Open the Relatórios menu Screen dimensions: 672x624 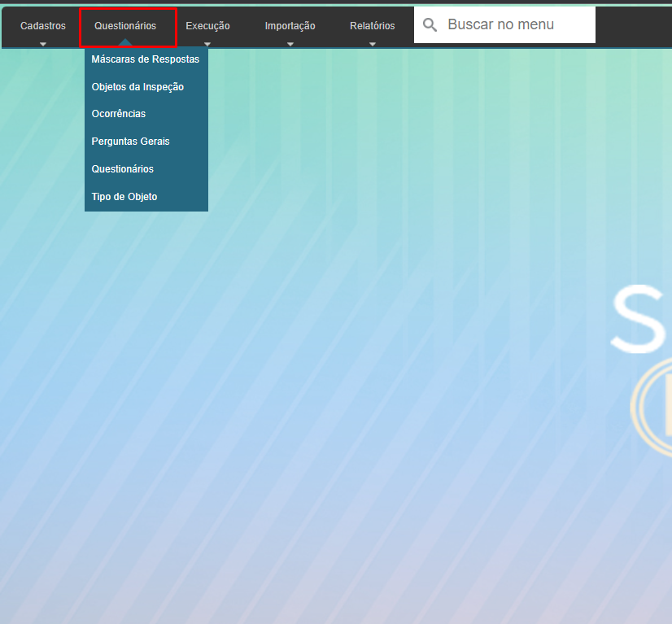(x=373, y=26)
